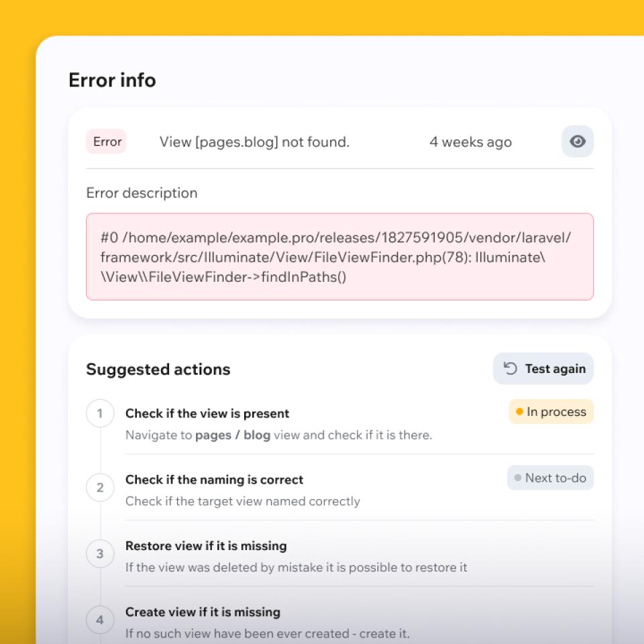Screen dimensions: 644x644
Task: Click the orange dot in In process
Action: 519,412
